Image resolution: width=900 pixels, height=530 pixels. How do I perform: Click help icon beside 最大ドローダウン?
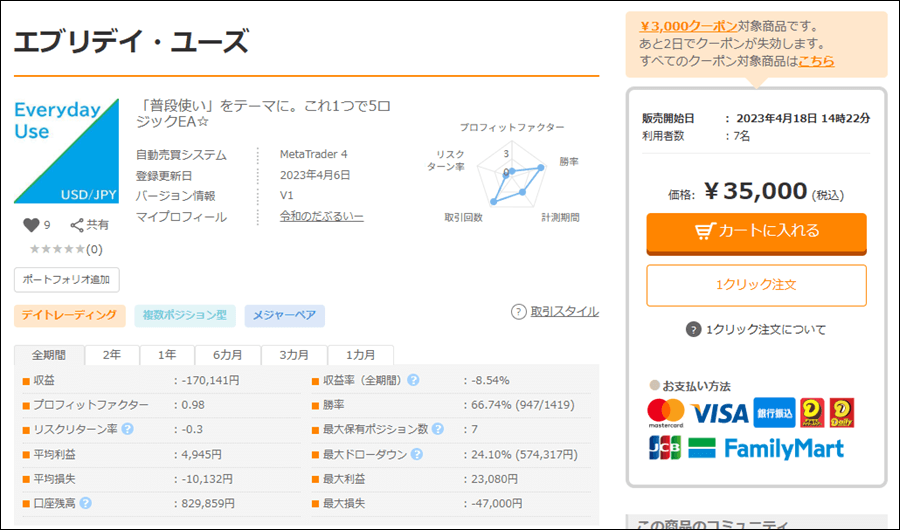pyautogui.click(x=414, y=454)
